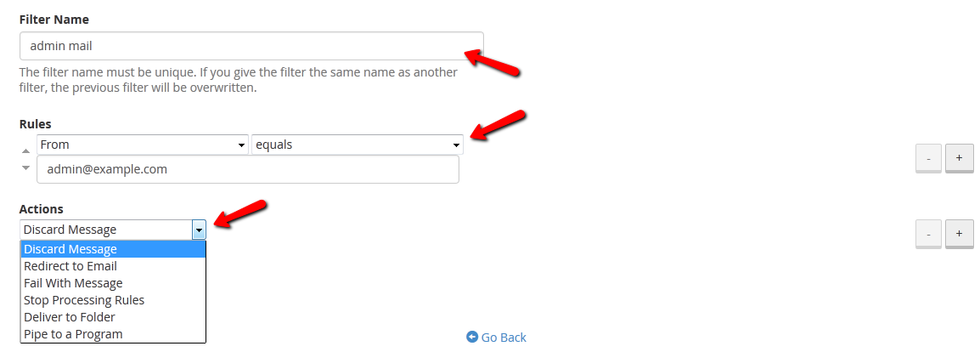Select highlighted Discard Message option in list
Image resolution: width=980 pixels, height=352 pixels.
113,249
